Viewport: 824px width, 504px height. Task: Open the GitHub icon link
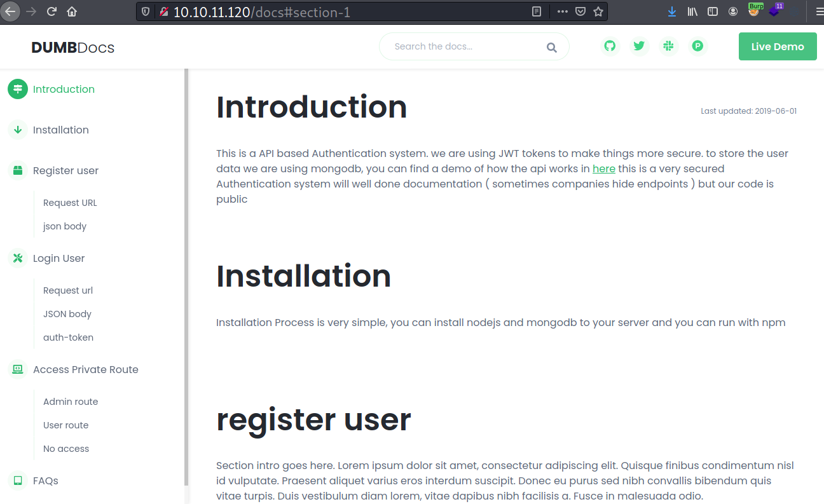click(x=610, y=46)
